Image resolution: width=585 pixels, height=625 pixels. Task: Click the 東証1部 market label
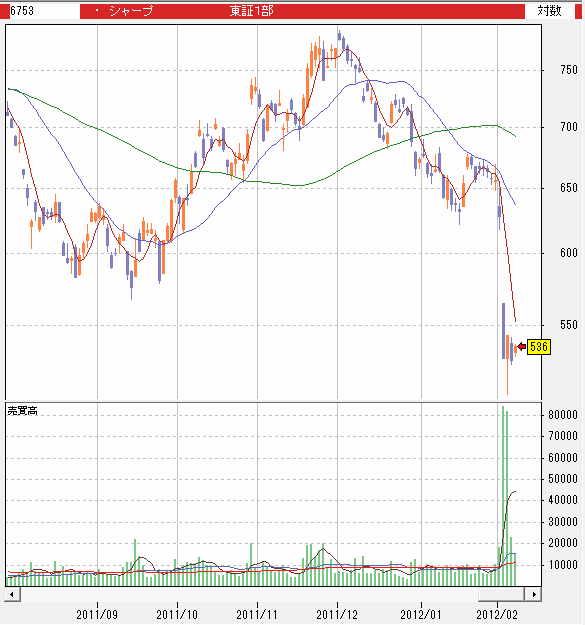[251, 11]
